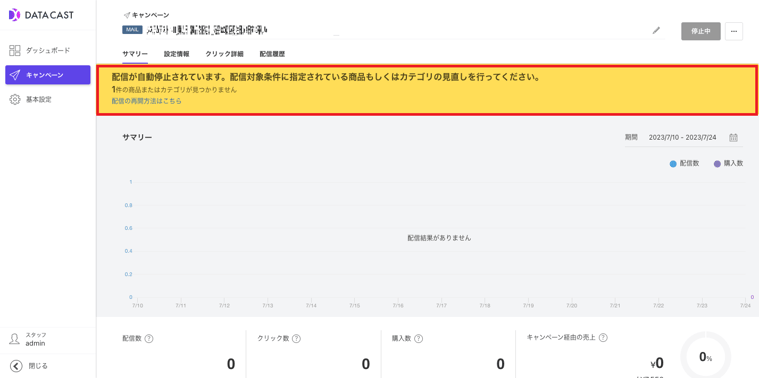
Task: Open the three-dot more options menu
Action: (x=734, y=31)
